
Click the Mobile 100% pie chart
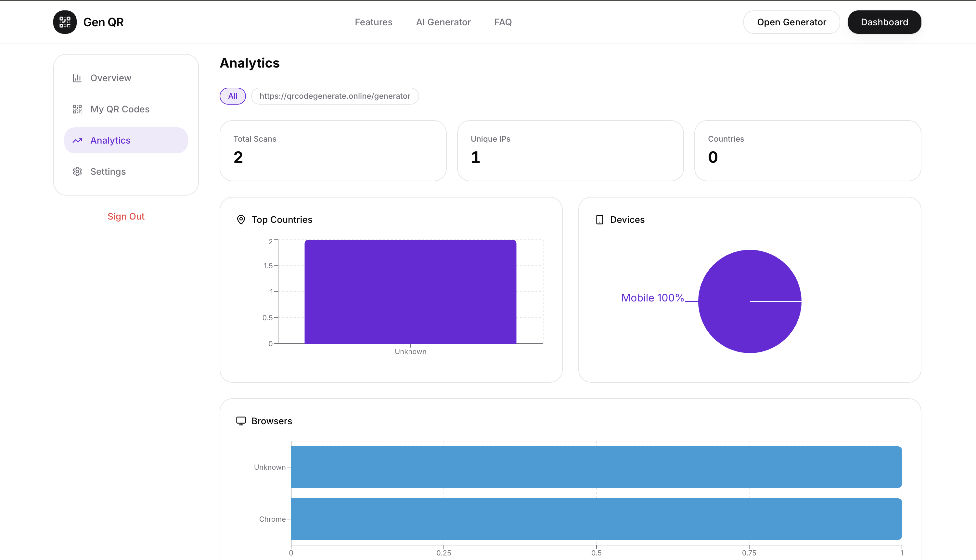(750, 301)
